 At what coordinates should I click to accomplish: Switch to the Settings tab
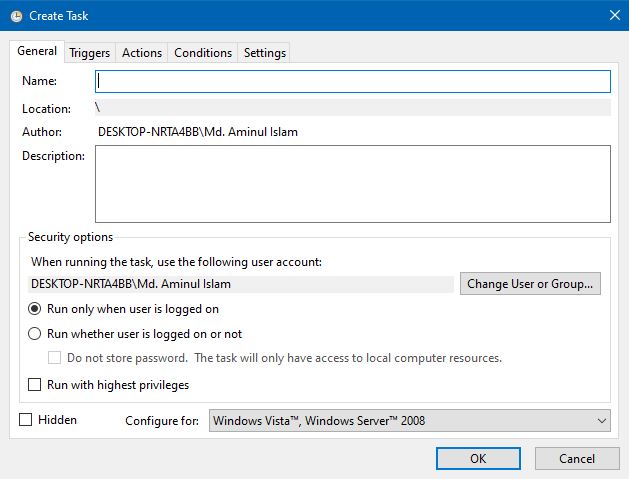click(x=264, y=53)
